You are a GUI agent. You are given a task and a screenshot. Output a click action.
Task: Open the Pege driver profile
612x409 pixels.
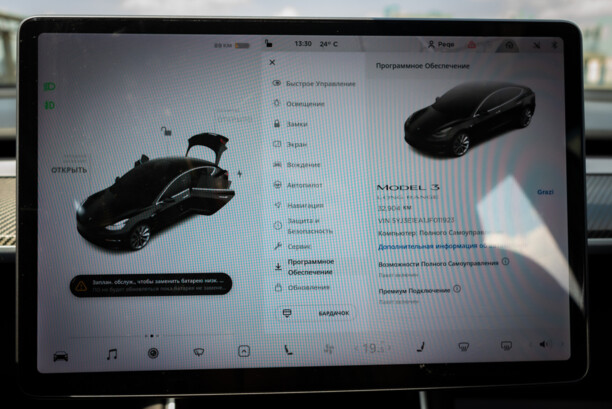[441, 44]
